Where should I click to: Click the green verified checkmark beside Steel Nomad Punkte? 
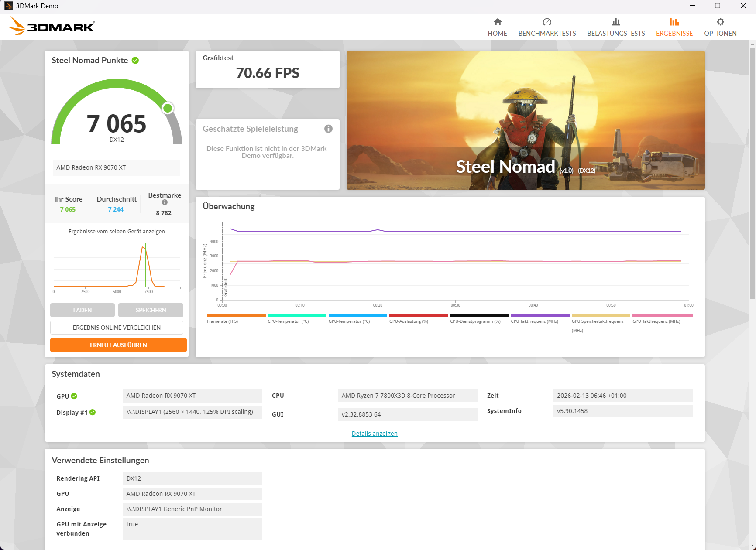point(135,60)
